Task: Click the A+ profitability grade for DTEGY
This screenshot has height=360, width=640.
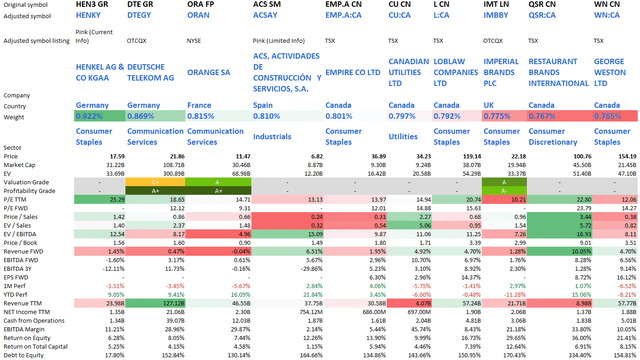Action: pyautogui.click(x=155, y=191)
